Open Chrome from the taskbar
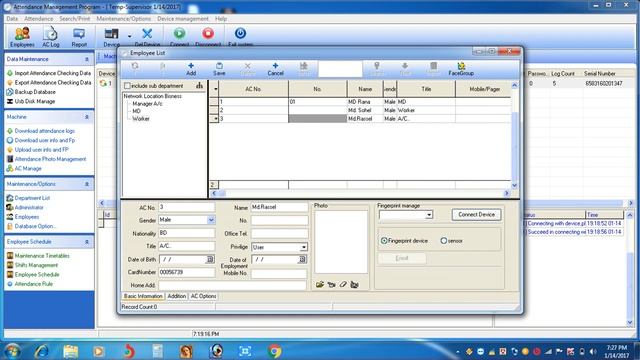 [274, 351]
